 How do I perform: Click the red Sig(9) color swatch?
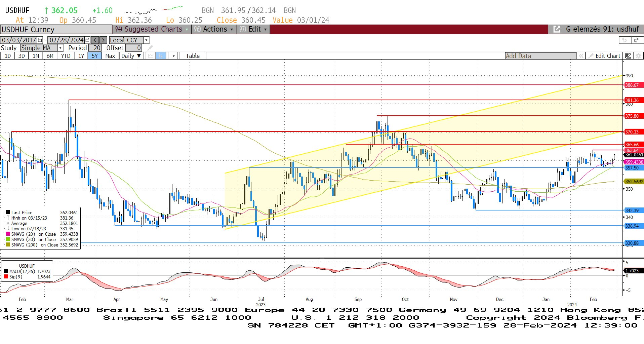6,277
